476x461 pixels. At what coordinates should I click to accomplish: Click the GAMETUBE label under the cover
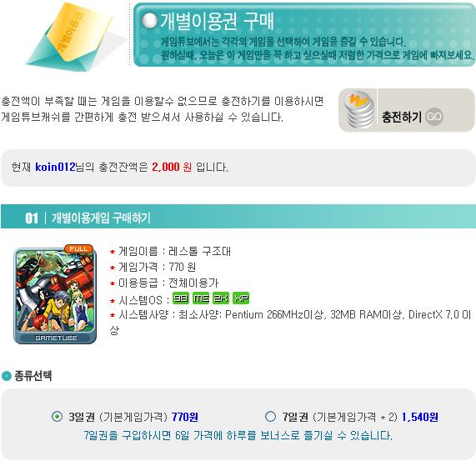[x=56, y=338]
